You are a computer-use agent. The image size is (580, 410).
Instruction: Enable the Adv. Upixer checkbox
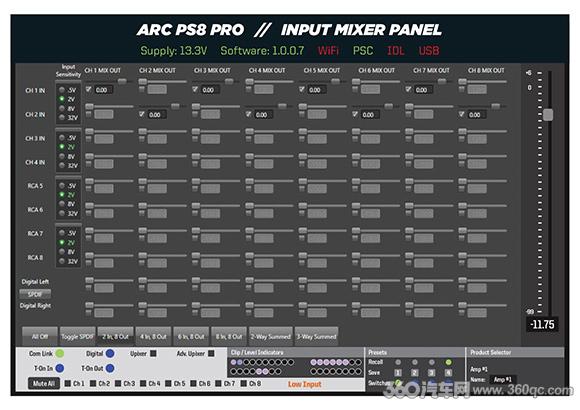pyautogui.click(x=211, y=353)
